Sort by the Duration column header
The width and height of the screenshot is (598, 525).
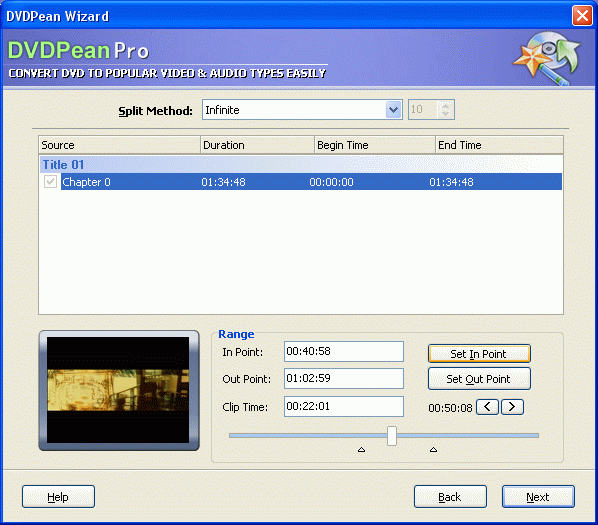[x=257, y=145]
